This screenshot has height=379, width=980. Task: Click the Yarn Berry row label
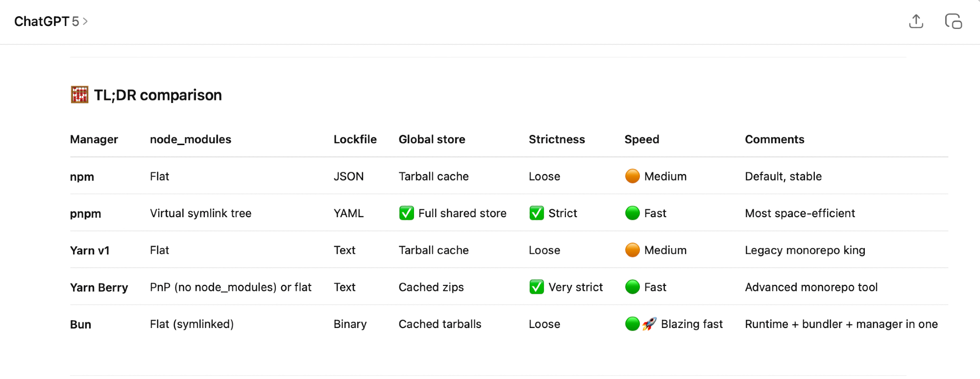[99, 287]
